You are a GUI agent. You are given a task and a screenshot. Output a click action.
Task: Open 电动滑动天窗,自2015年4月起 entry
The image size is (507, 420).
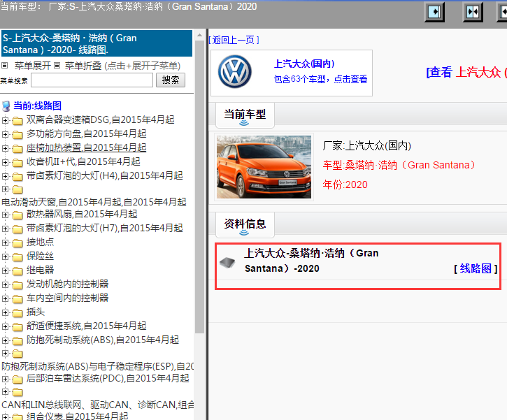point(94,202)
